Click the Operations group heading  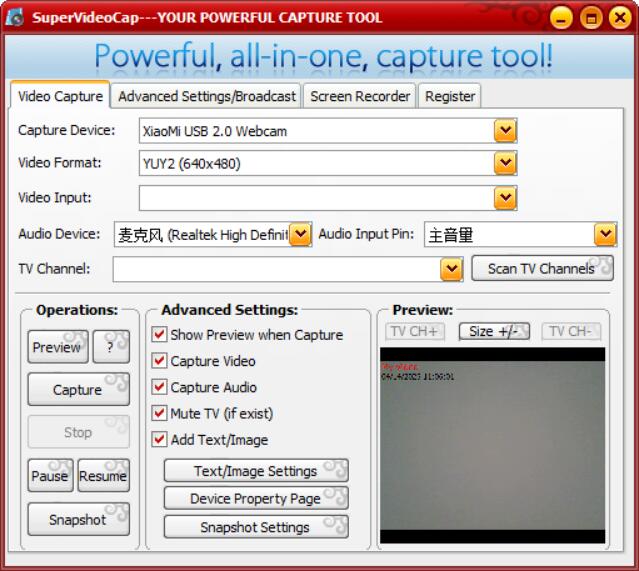pos(77,310)
